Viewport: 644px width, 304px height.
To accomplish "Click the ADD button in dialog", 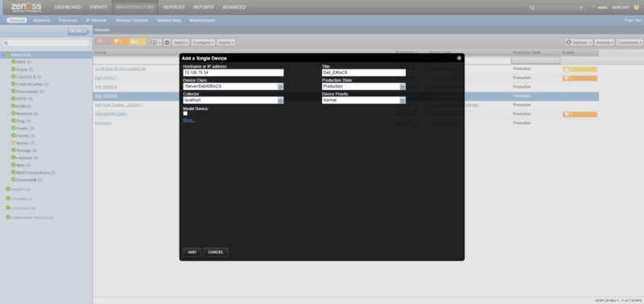I will click(x=192, y=252).
